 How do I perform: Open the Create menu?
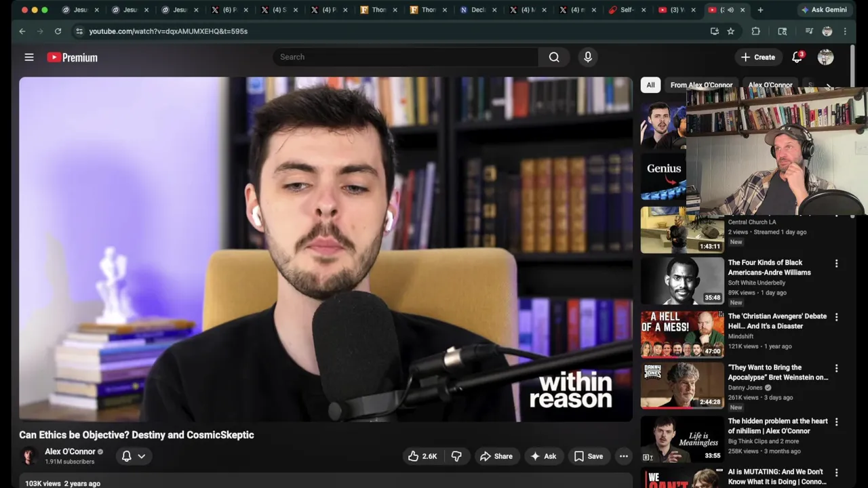[758, 57]
